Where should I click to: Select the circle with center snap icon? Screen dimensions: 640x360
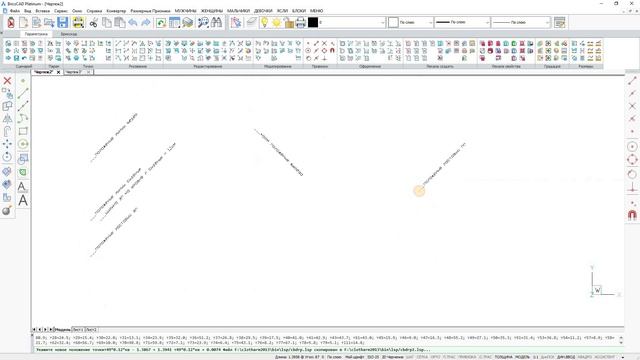(x=632, y=147)
